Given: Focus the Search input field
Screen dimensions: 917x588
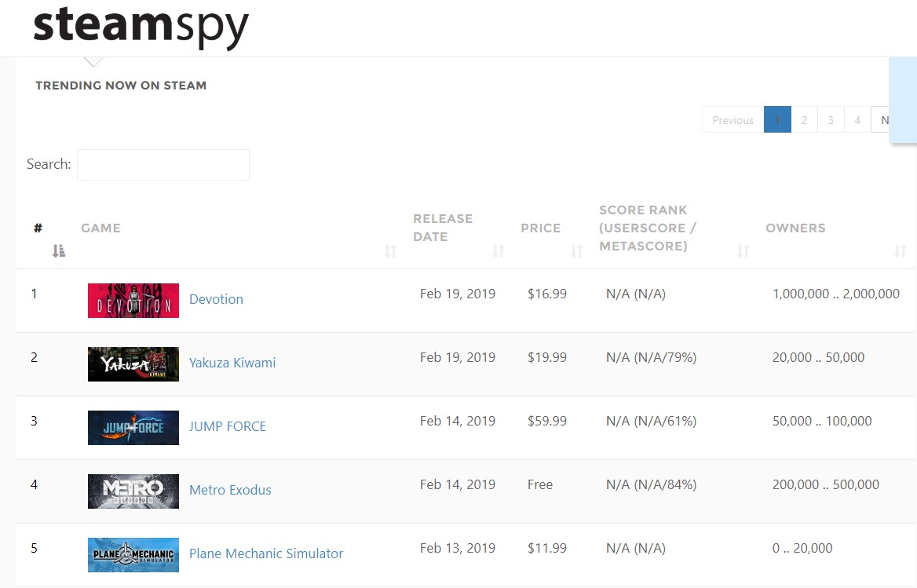Looking at the screenshot, I should pyautogui.click(x=163, y=165).
